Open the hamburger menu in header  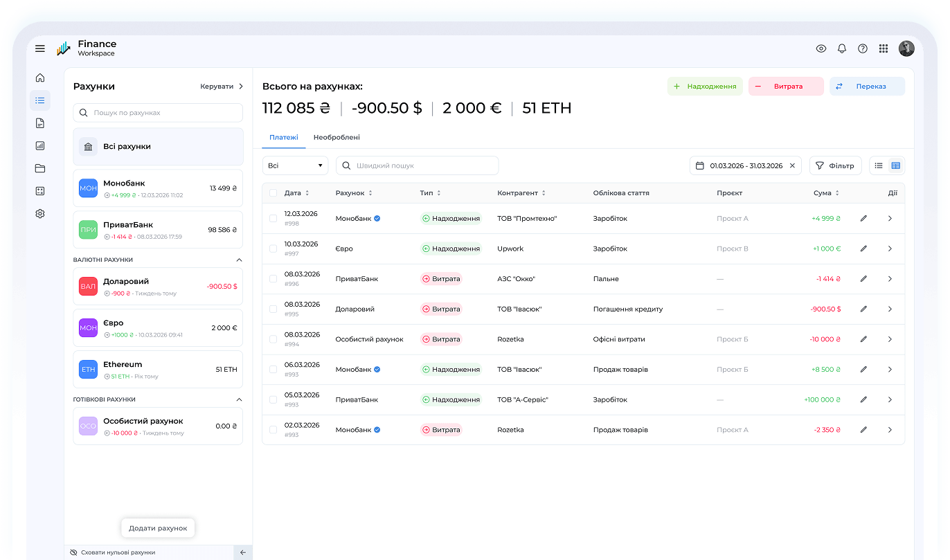40,48
